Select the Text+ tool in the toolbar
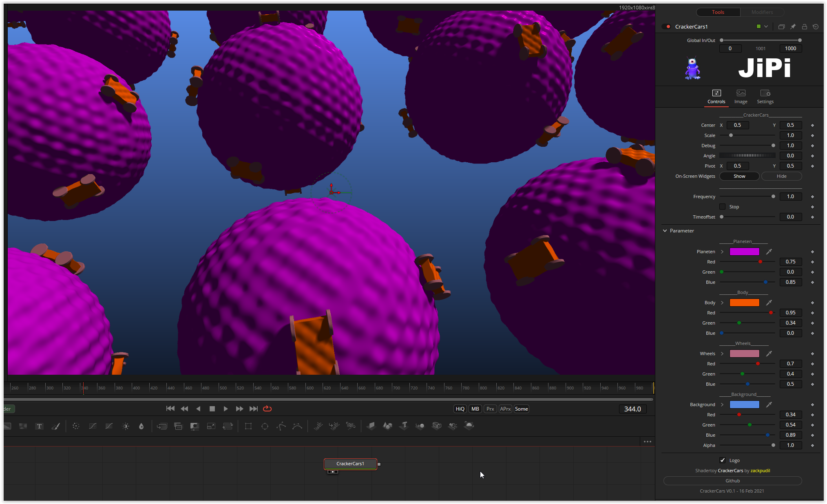The width and height of the screenshot is (827, 504). point(39,426)
